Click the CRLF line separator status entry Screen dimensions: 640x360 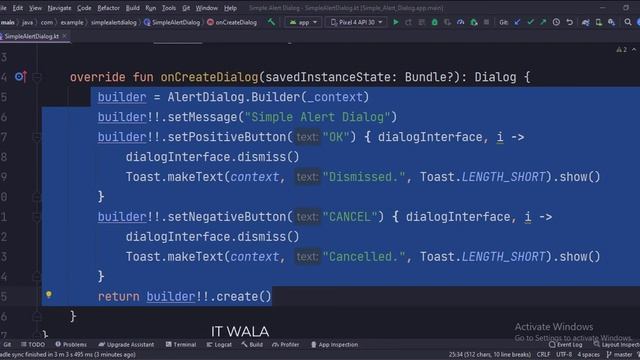(543, 354)
